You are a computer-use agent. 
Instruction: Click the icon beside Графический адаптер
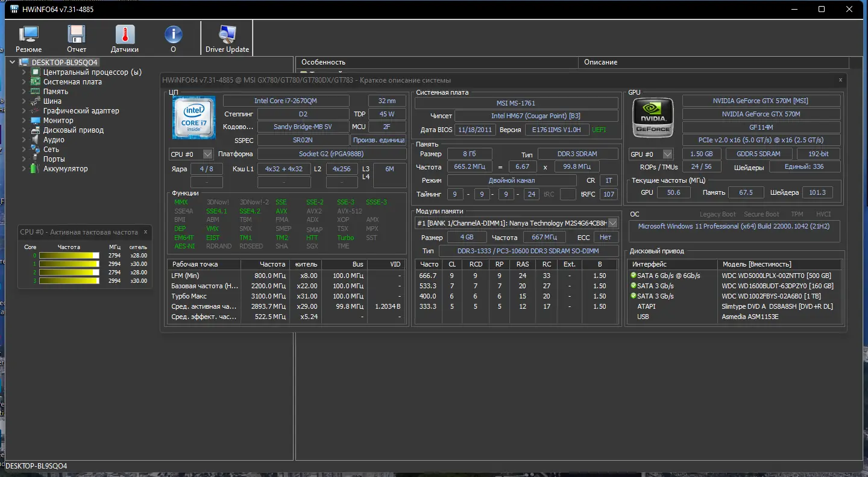[36, 110]
